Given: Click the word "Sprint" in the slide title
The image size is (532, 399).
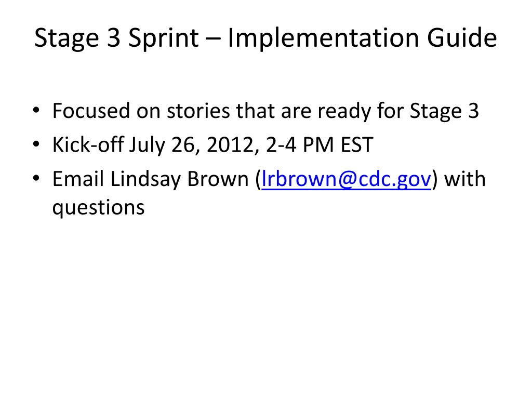Looking at the screenshot, I should pos(164,39).
